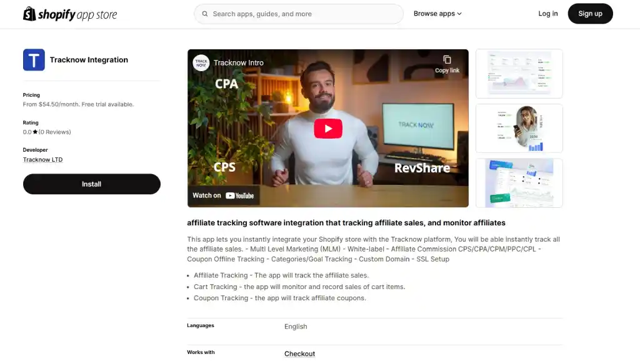Click the 'Coupon Tracking' bullet point
Viewport: 640px width, 364px height.
280,298
